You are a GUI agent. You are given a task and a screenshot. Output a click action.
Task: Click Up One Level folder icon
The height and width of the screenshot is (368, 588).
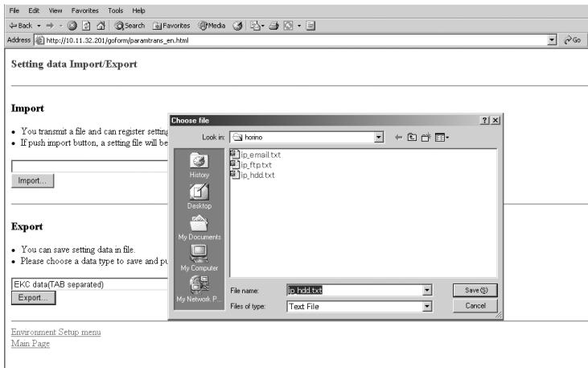pyautogui.click(x=412, y=138)
